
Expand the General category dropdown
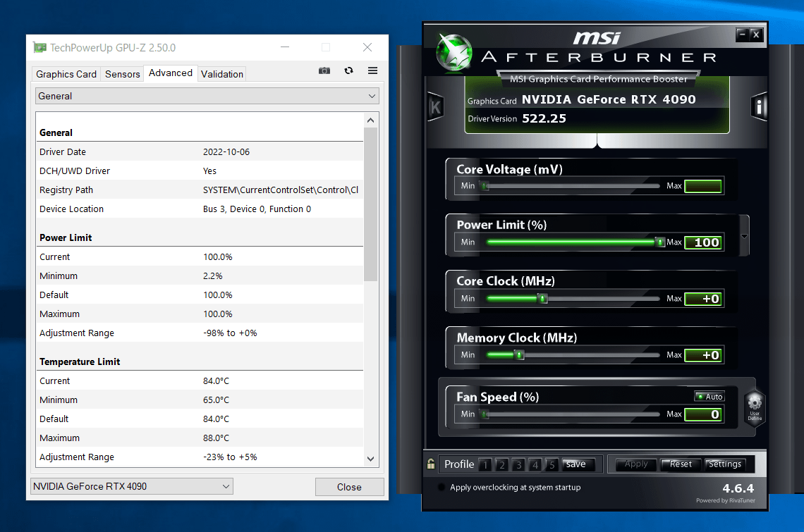click(207, 96)
